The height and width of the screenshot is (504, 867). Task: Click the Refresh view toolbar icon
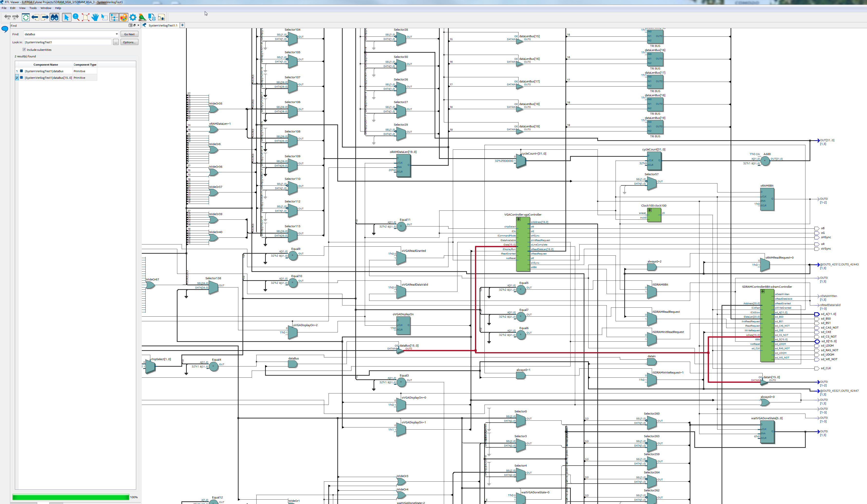(x=26, y=17)
